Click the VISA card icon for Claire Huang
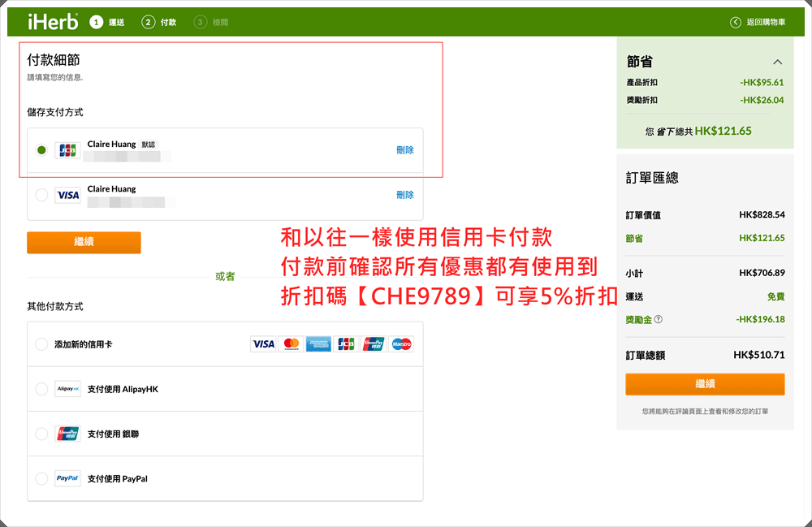The image size is (812, 527). point(67,195)
